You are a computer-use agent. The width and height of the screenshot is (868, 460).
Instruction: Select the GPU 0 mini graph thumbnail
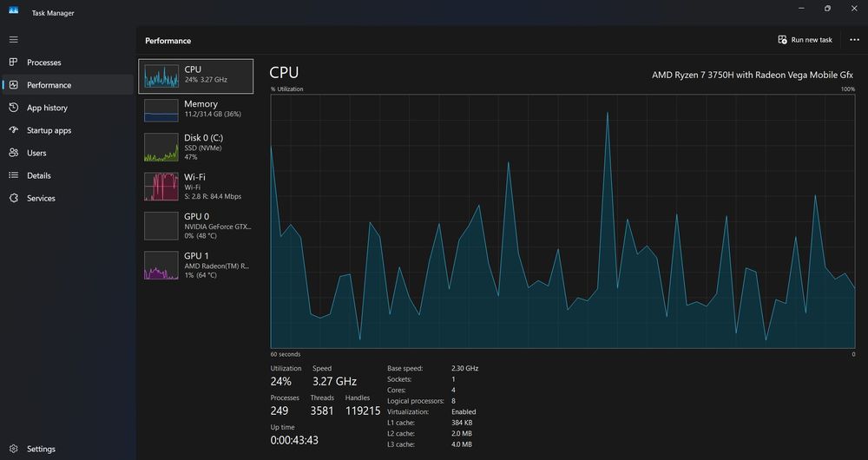pyautogui.click(x=161, y=226)
